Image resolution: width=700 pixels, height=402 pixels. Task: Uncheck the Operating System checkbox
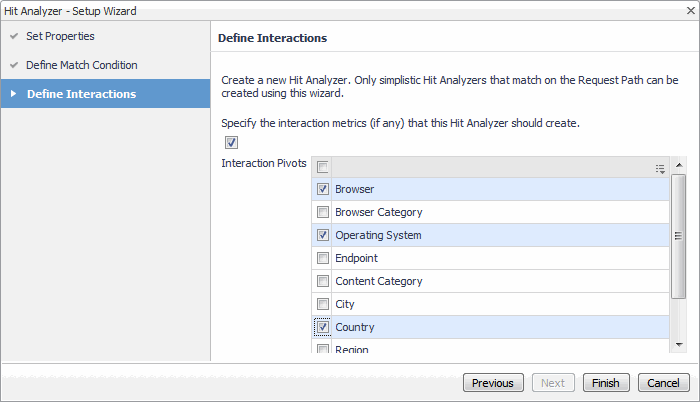pos(323,235)
